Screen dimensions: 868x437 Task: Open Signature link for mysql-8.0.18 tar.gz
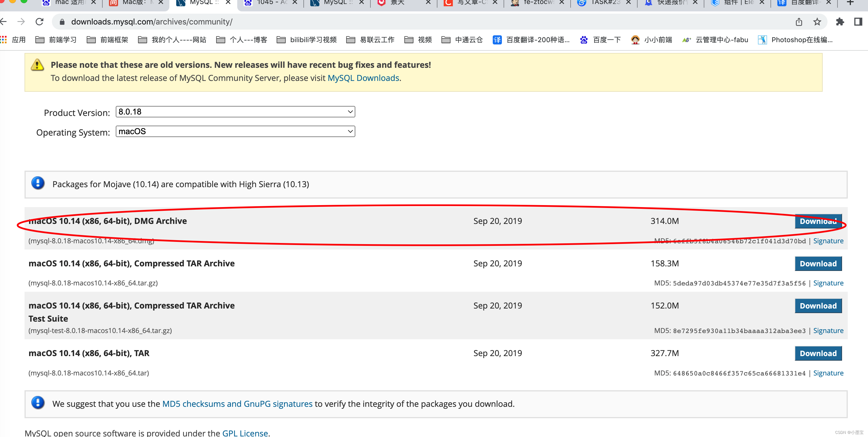[828, 283]
